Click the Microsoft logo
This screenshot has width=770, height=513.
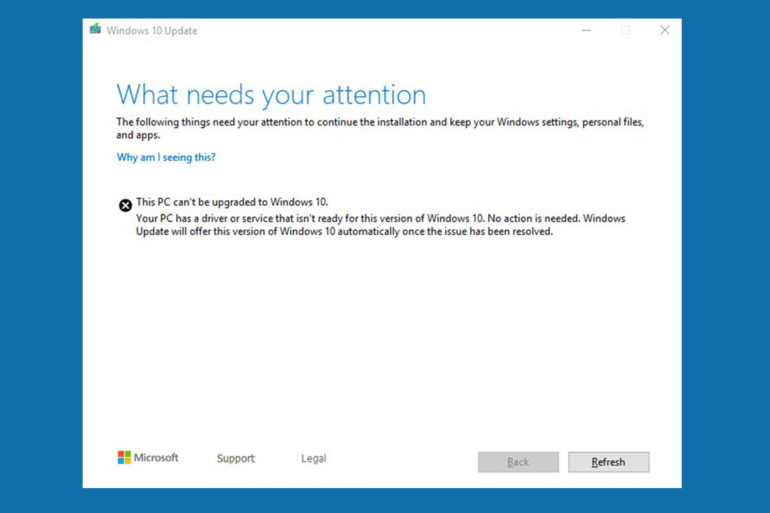148,458
